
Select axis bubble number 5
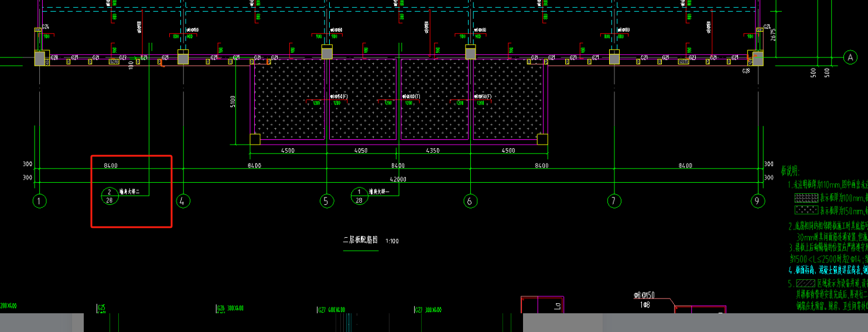pos(327,201)
